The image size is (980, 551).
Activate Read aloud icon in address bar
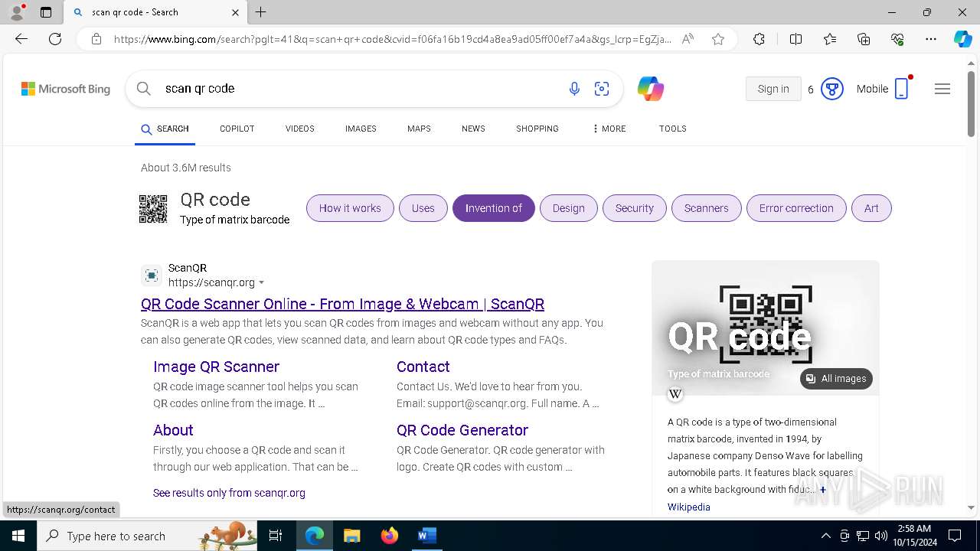pos(688,39)
